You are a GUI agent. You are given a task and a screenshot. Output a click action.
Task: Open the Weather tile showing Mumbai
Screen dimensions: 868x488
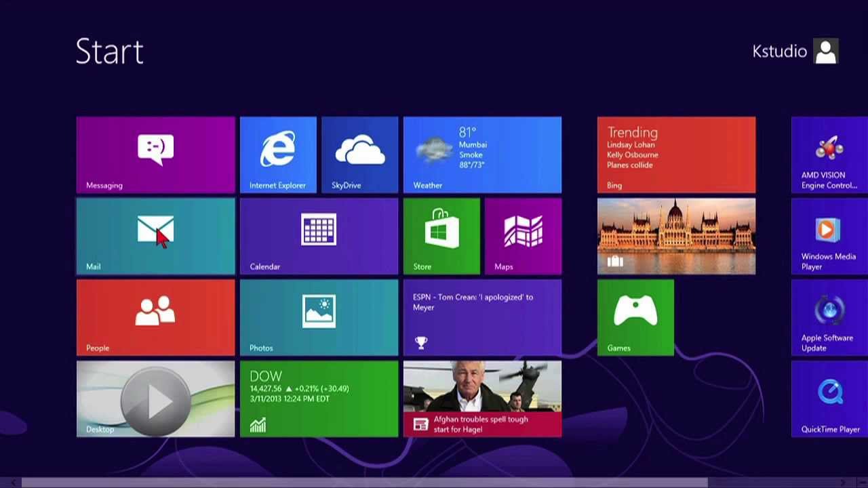pyautogui.click(x=482, y=155)
